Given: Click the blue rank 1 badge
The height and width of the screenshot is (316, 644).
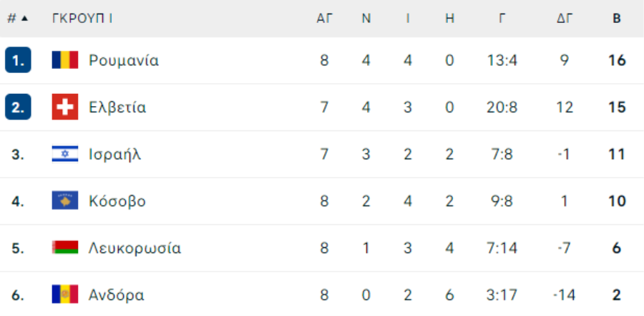Looking at the screenshot, I should tap(18, 60).
